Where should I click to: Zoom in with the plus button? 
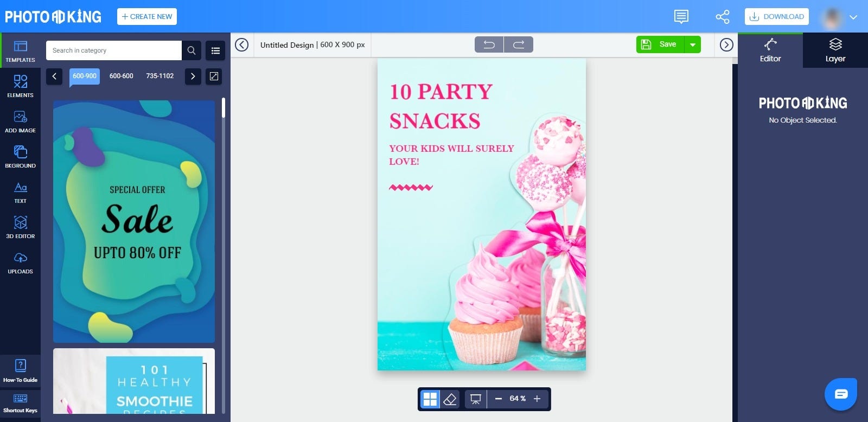537,399
